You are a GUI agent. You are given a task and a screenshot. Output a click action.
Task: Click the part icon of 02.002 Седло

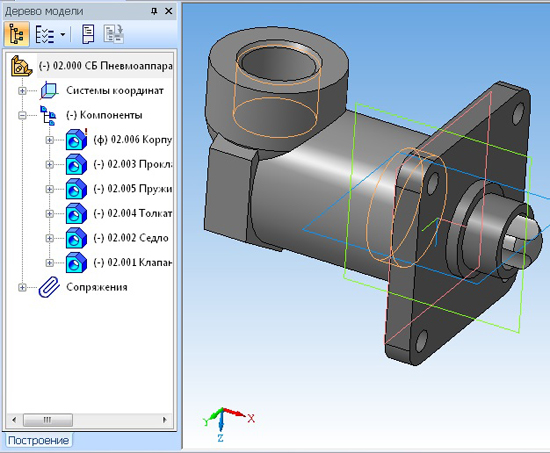[x=76, y=238]
